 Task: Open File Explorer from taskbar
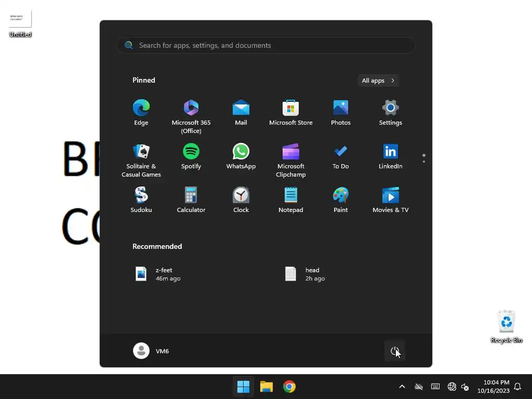pos(267,387)
